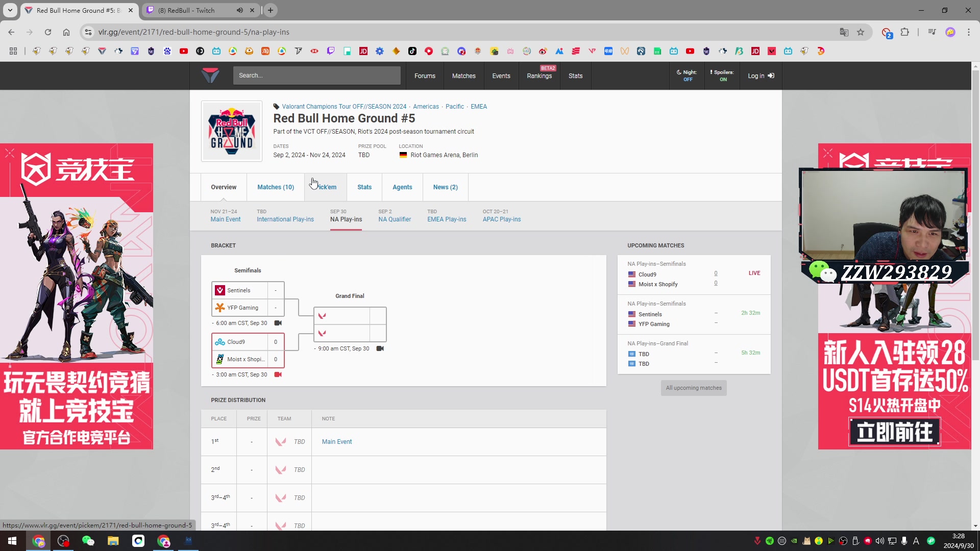Mute the Twitch tab audio icon

click(x=240, y=10)
